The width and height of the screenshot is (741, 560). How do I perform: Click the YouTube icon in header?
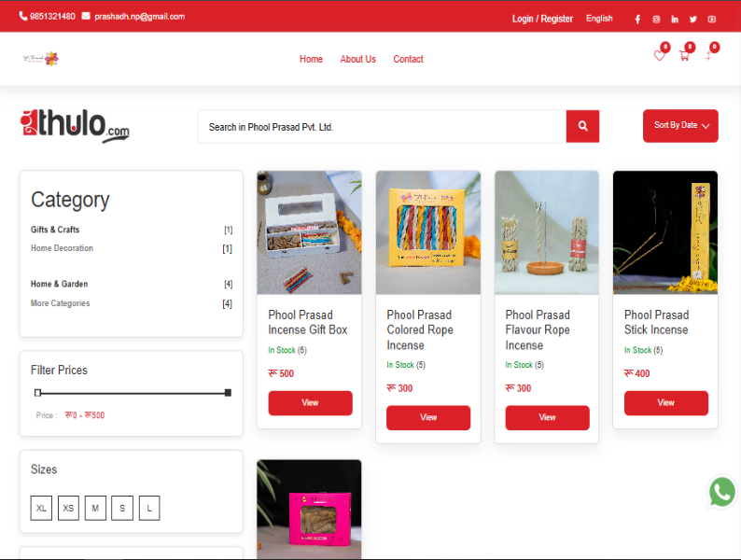[712, 19]
